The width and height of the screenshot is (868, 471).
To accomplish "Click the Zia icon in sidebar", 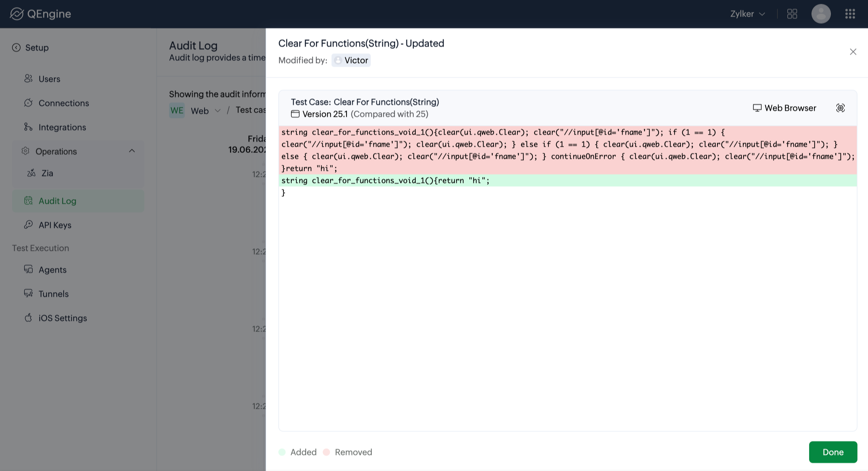I will (31, 173).
